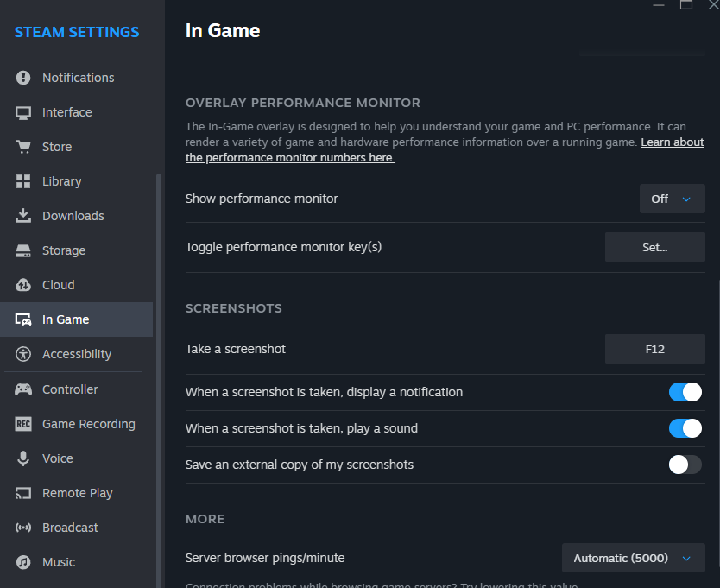
Task: Turn off screenshot sound toggle
Action: tap(685, 428)
